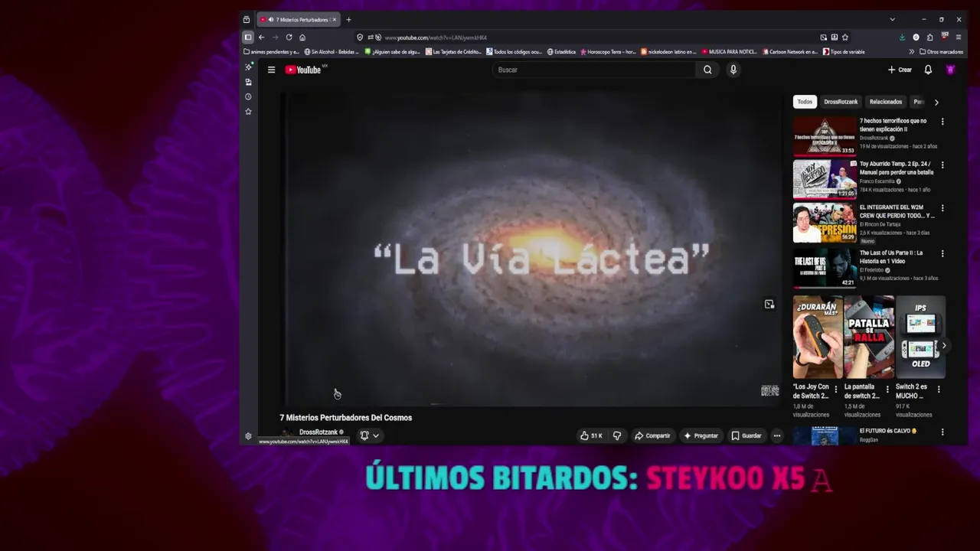Open options menu for 'Toy Aburrido' video
The image size is (980, 551).
coord(942,165)
